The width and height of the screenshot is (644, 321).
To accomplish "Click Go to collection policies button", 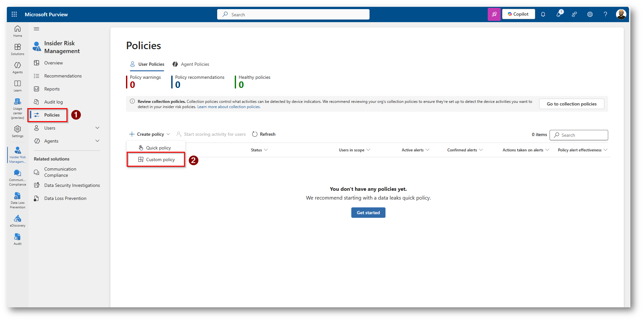I will (571, 104).
